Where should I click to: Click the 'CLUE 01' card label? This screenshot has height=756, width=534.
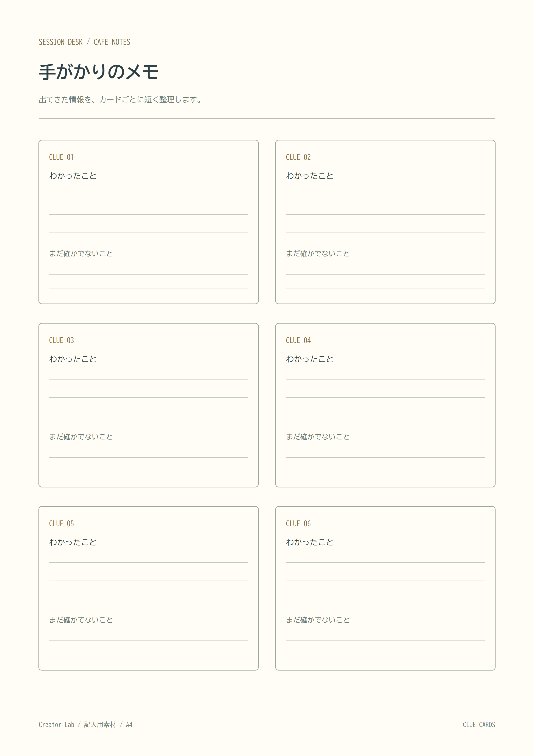coord(61,157)
